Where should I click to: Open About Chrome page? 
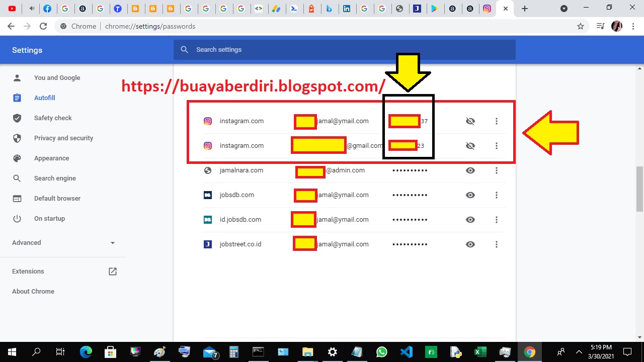coord(33,292)
